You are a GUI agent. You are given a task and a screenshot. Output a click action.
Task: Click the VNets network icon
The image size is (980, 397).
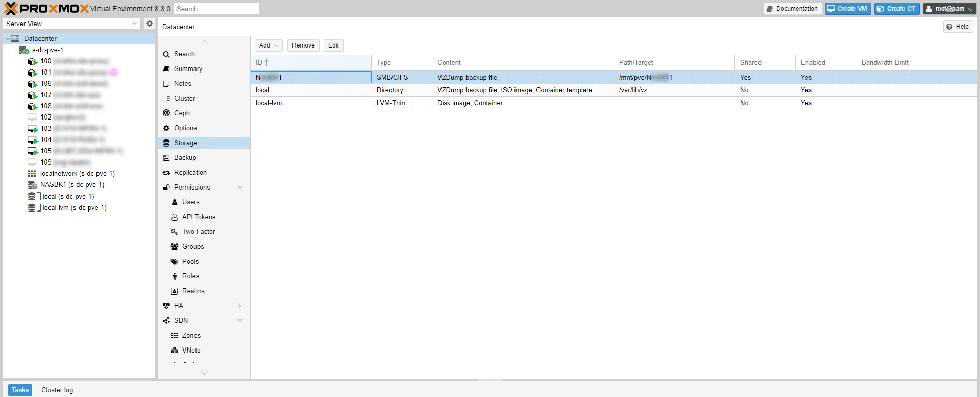tap(175, 351)
